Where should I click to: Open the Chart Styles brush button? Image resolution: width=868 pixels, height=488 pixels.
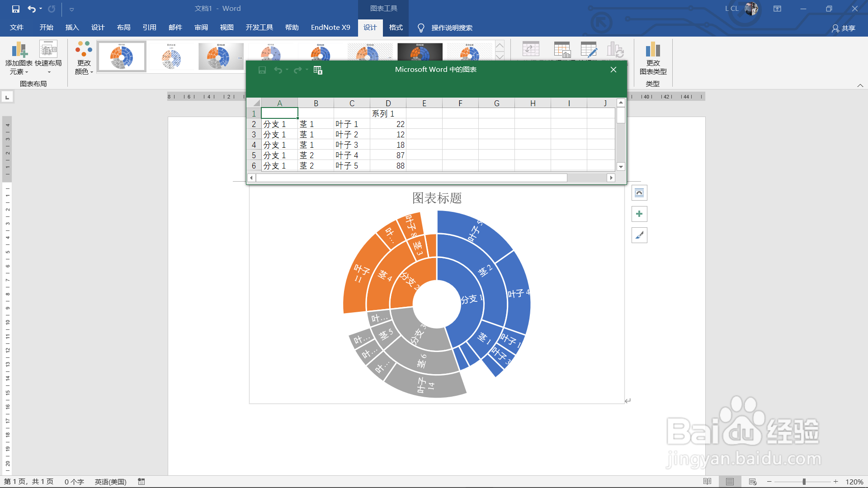coord(639,235)
